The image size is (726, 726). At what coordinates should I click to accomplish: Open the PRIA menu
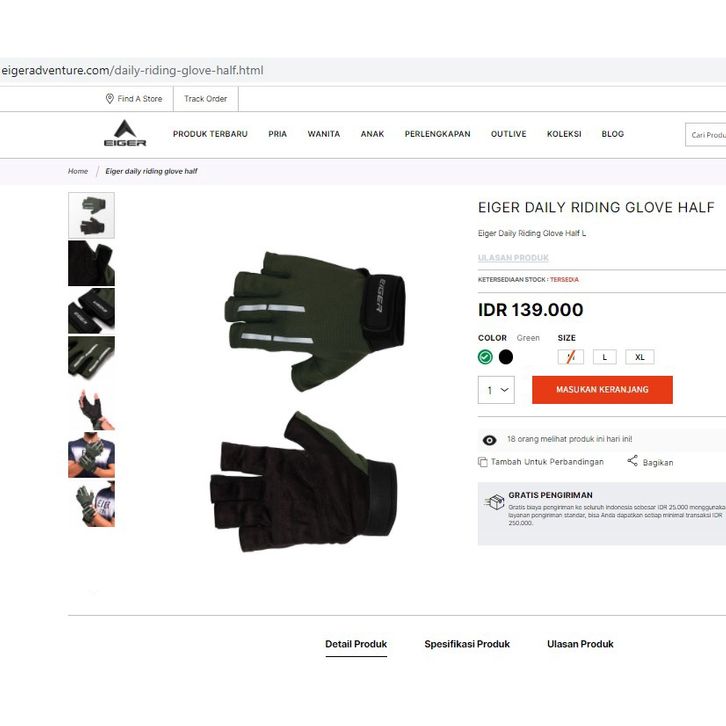(x=278, y=134)
